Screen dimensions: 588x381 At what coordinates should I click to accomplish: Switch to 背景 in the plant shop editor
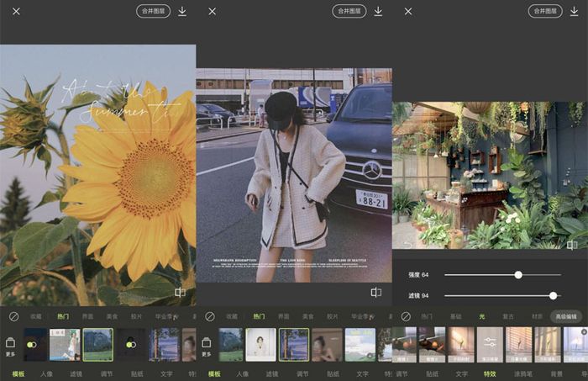point(556,373)
